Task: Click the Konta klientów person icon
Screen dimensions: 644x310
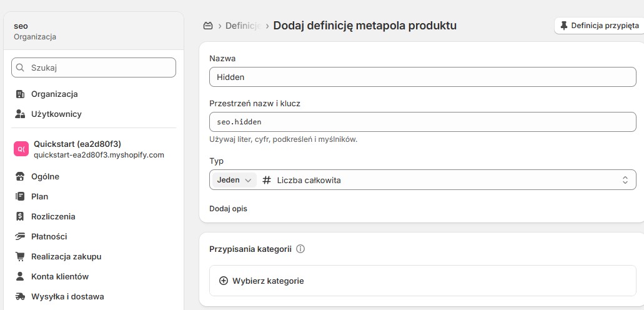Action: tap(20, 276)
